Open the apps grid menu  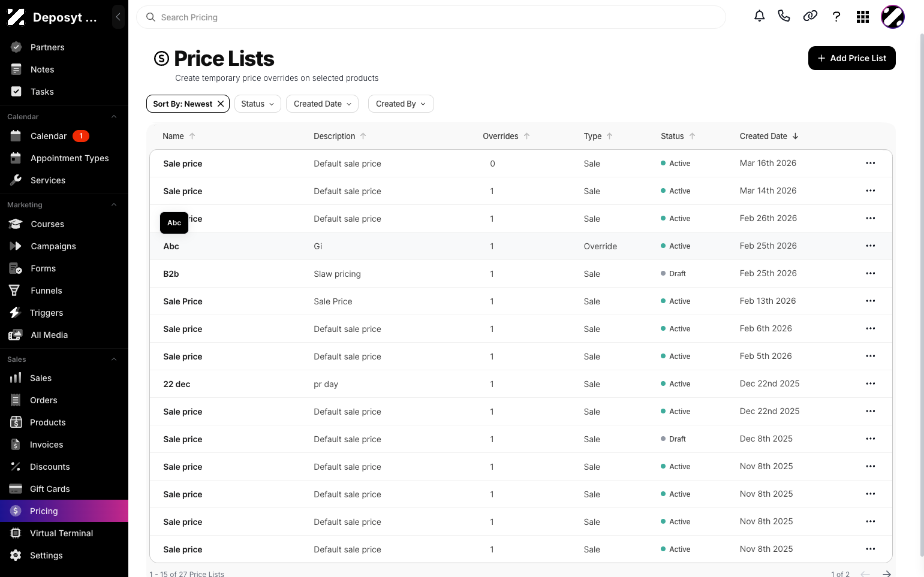tap(863, 17)
